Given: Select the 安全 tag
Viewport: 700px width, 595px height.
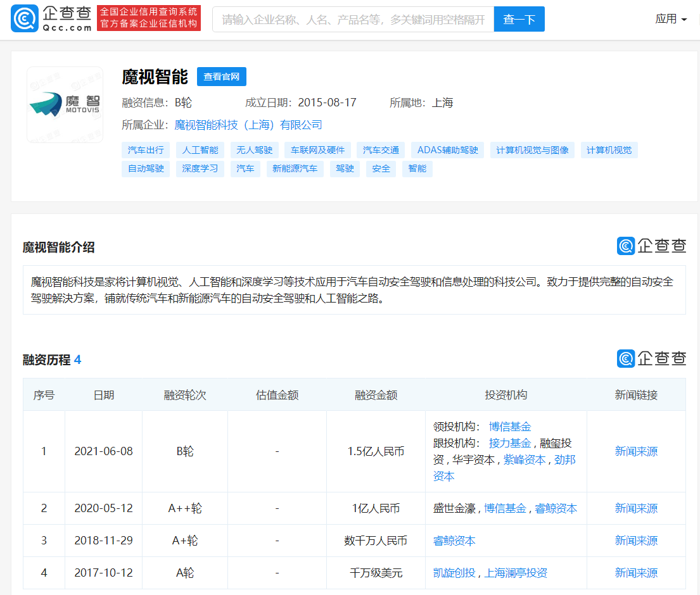Looking at the screenshot, I should [x=381, y=168].
